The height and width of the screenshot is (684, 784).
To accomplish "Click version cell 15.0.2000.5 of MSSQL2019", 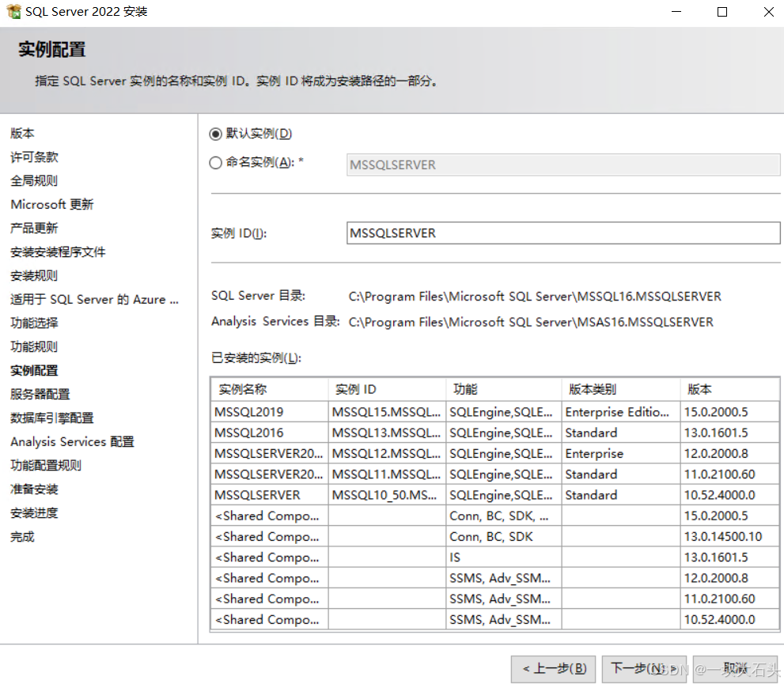I will 729,412.
